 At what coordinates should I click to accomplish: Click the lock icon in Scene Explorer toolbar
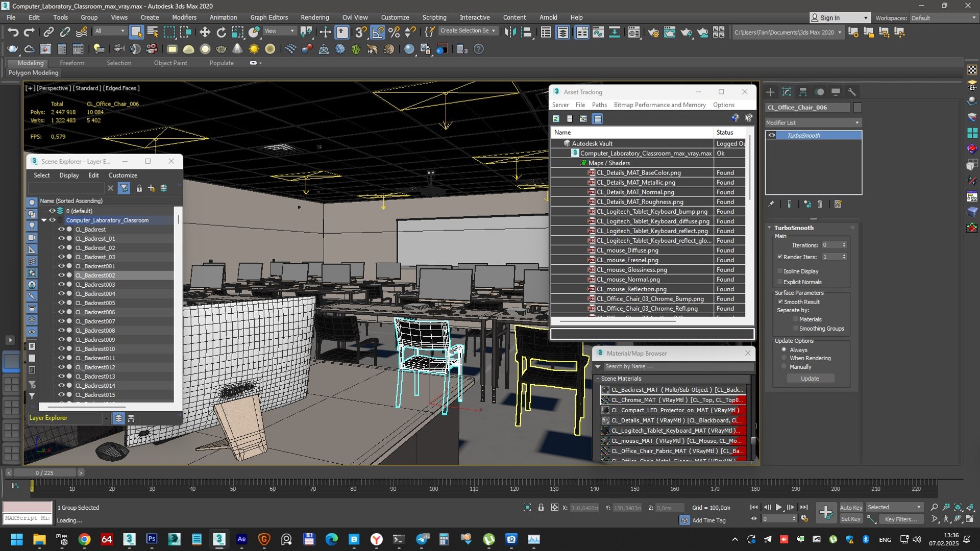tap(139, 188)
